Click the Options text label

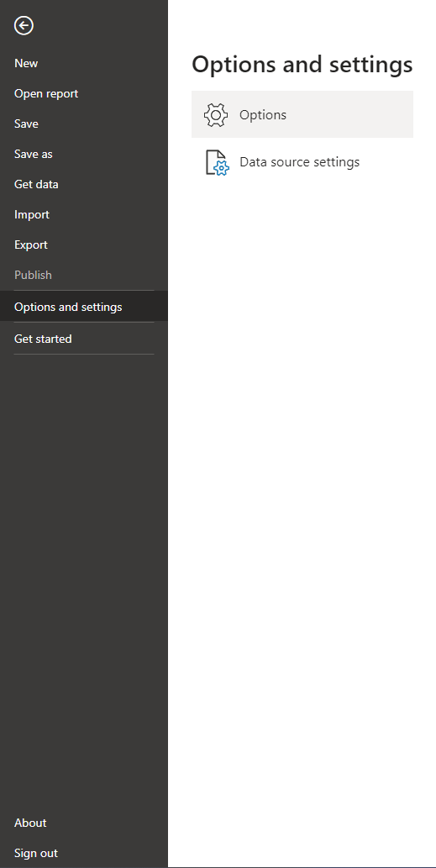(x=263, y=114)
